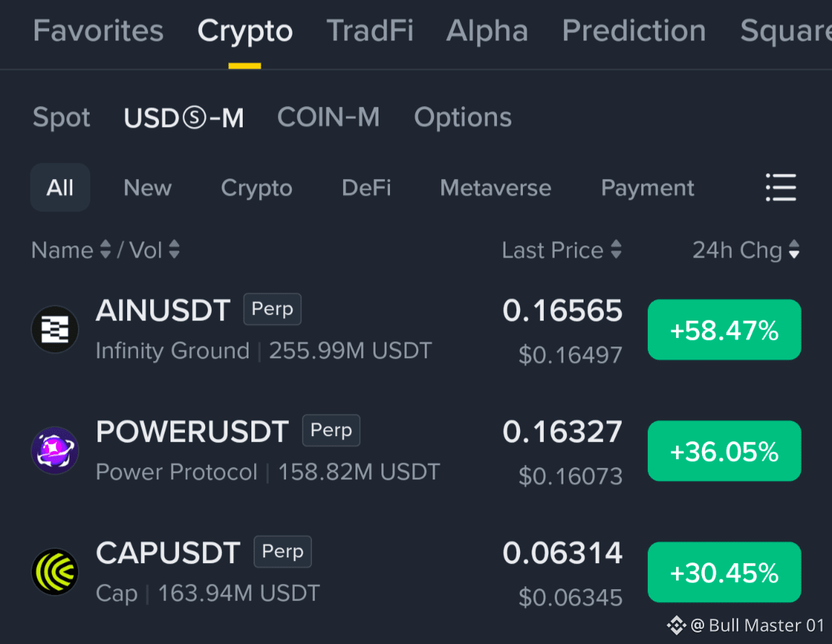Image resolution: width=832 pixels, height=644 pixels.
Task: Click the Binance logo beside Bull Master 01
Action: tap(677, 625)
